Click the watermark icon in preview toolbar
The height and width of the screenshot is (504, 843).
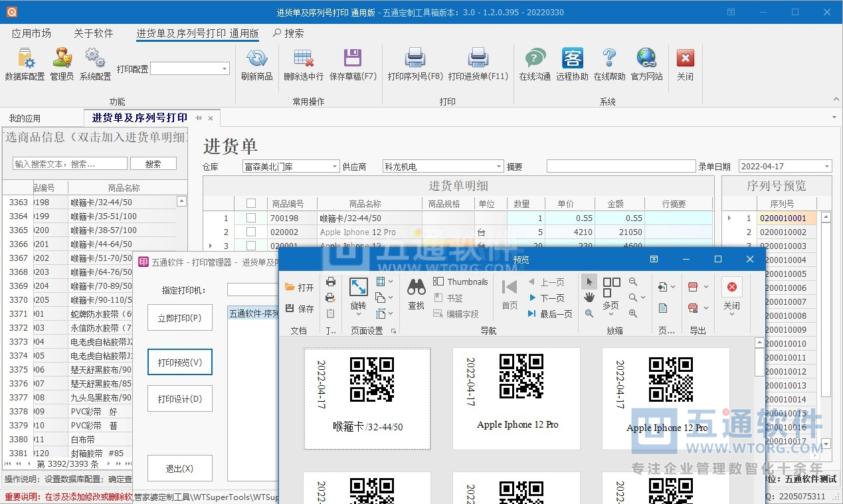(x=663, y=308)
